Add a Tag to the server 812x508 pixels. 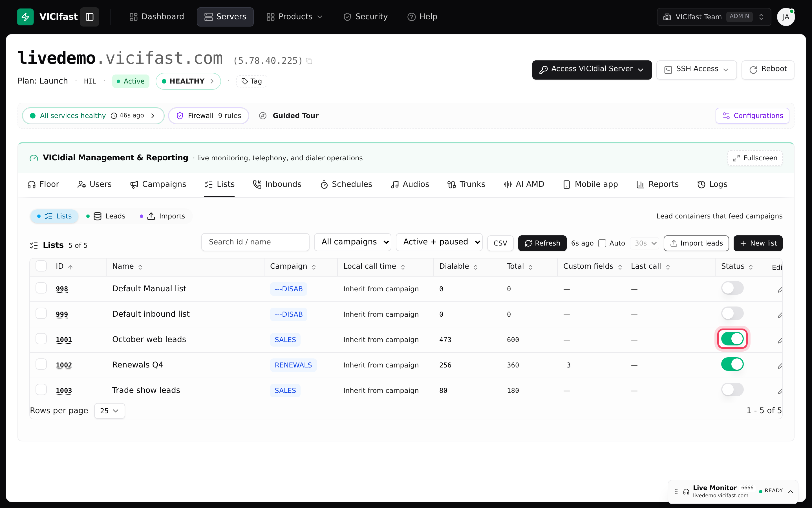[x=252, y=81]
